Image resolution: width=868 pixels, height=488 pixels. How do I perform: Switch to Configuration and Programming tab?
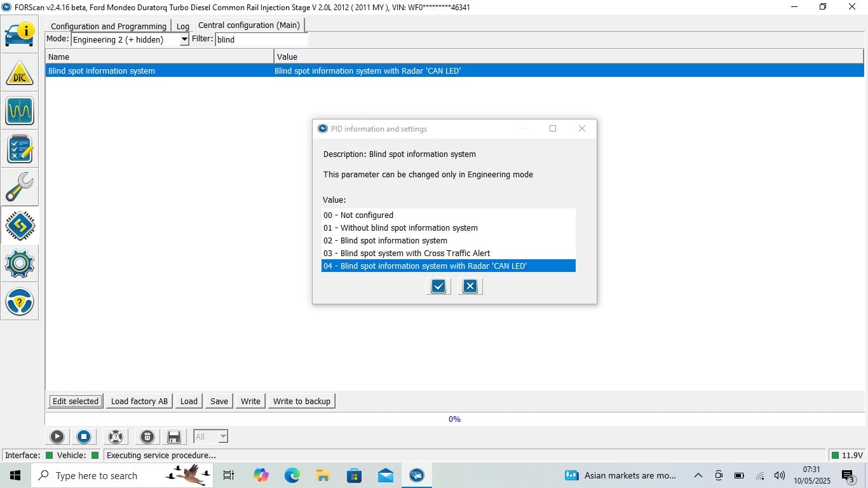109,26
